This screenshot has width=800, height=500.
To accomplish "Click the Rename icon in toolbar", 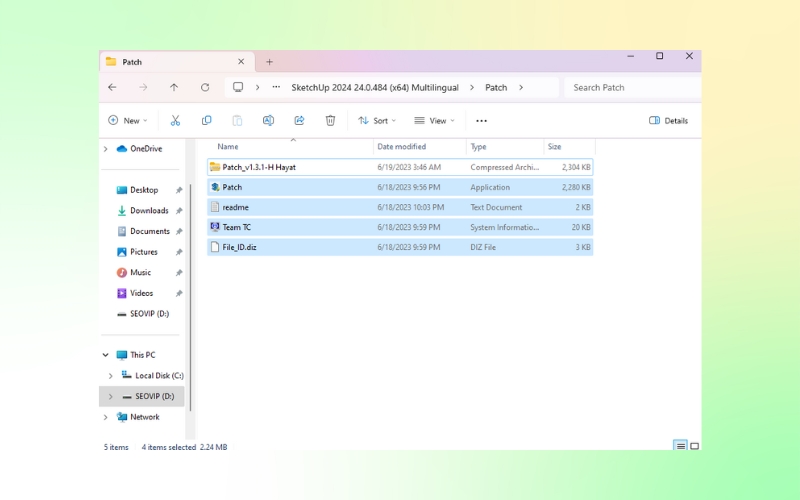I will [x=268, y=120].
